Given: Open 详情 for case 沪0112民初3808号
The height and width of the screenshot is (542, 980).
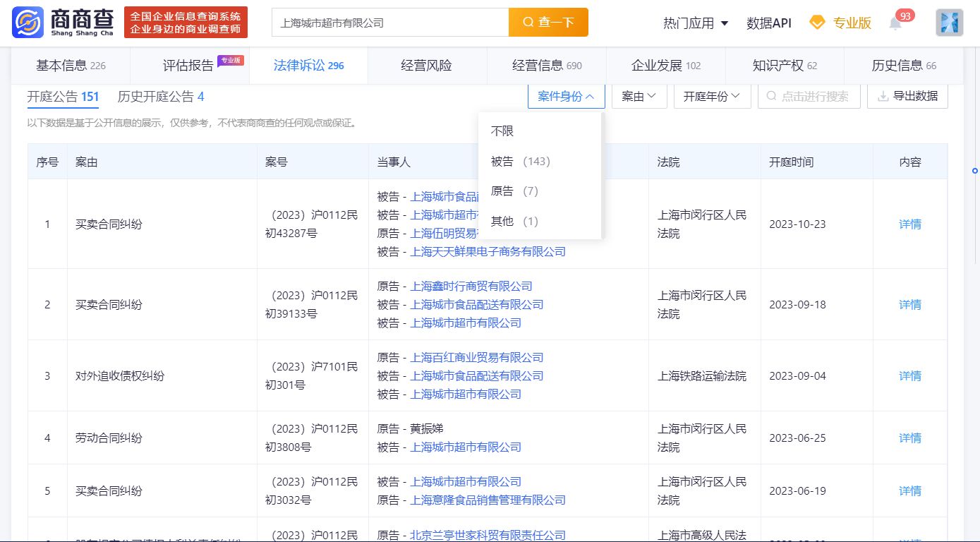Looking at the screenshot, I should click(x=910, y=438).
